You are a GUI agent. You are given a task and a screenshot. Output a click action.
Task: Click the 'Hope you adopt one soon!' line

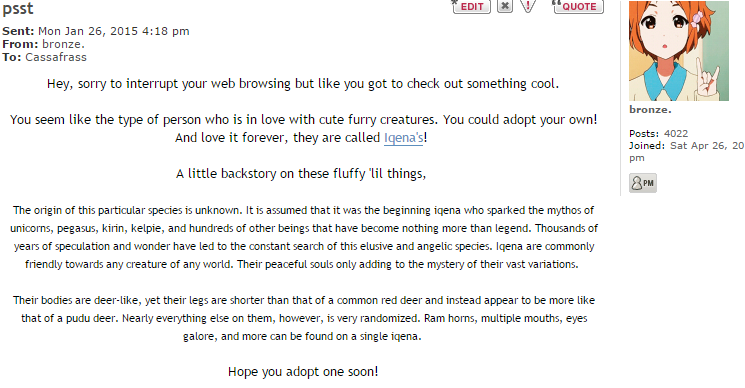point(303,372)
